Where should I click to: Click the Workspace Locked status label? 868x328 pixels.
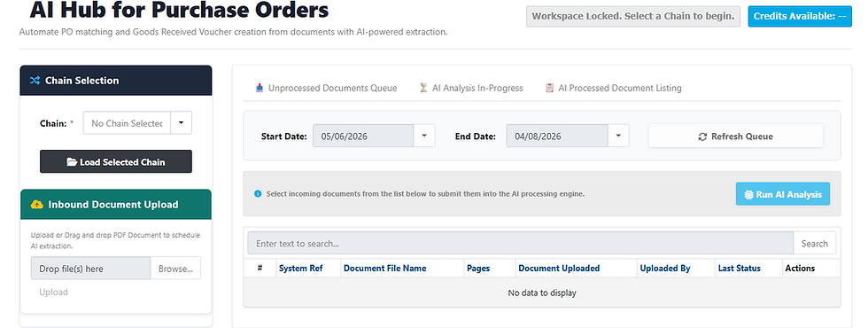point(633,16)
